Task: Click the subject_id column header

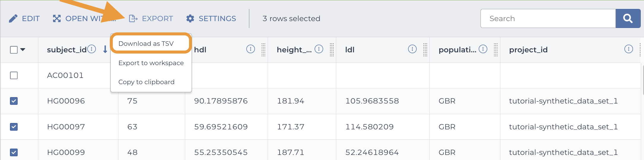Action: coord(67,50)
